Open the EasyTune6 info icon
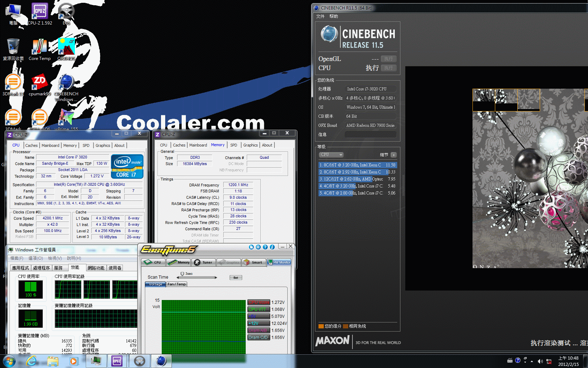The image size is (588, 368). pyautogui.click(x=272, y=247)
